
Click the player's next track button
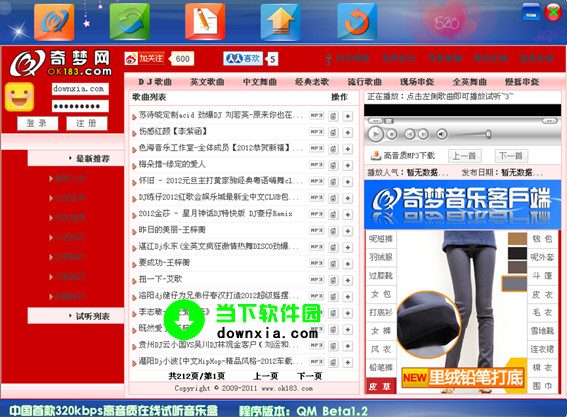click(423, 134)
